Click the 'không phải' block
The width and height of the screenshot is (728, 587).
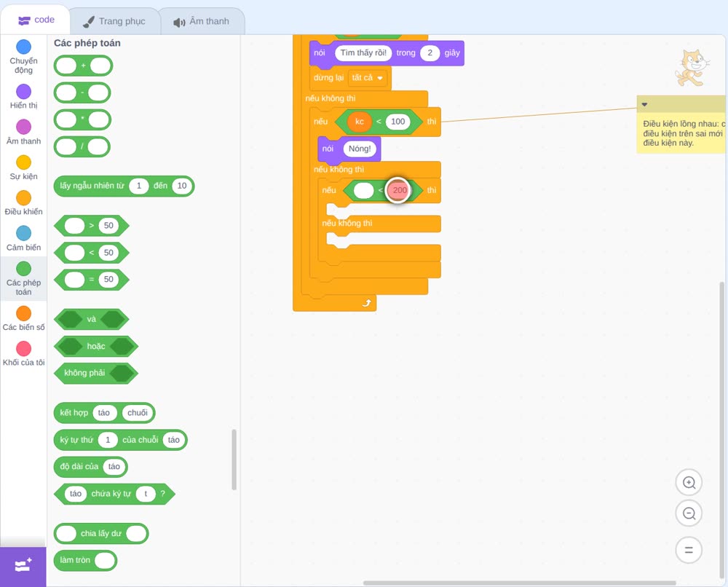96,373
